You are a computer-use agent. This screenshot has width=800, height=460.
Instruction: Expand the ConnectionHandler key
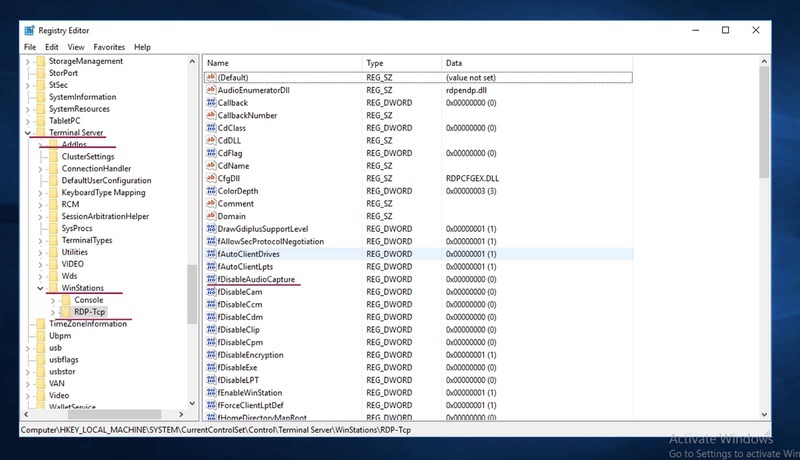click(x=40, y=169)
